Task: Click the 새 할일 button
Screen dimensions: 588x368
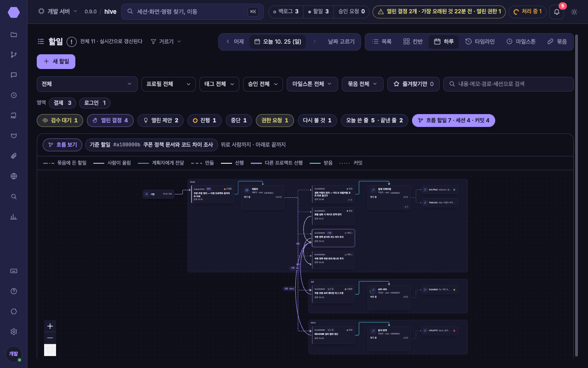Action: click(x=56, y=62)
